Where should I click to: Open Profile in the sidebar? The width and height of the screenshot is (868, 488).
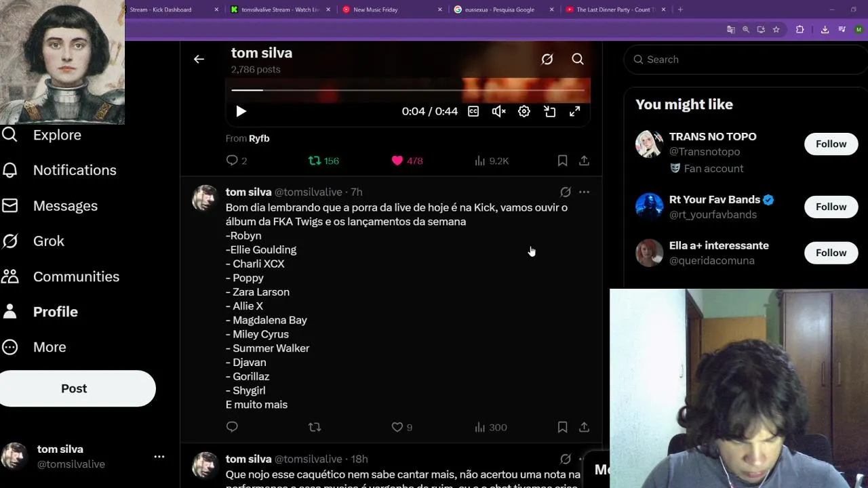click(x=40, y=312)
